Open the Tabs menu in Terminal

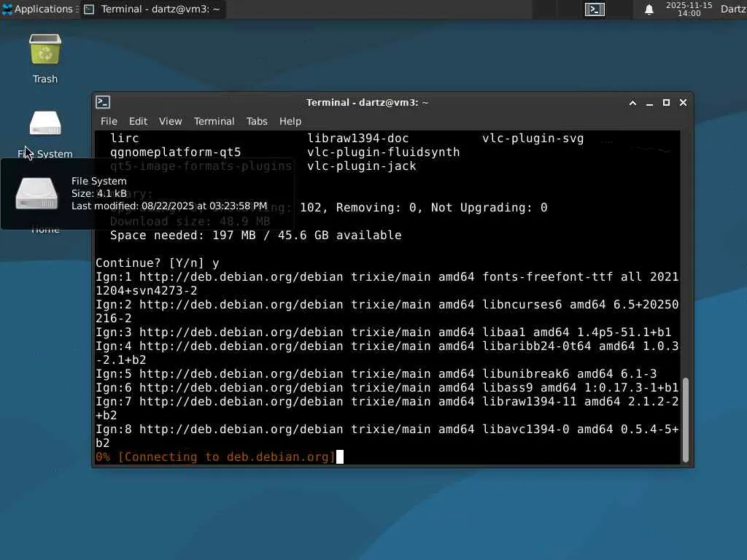point(257,122)
